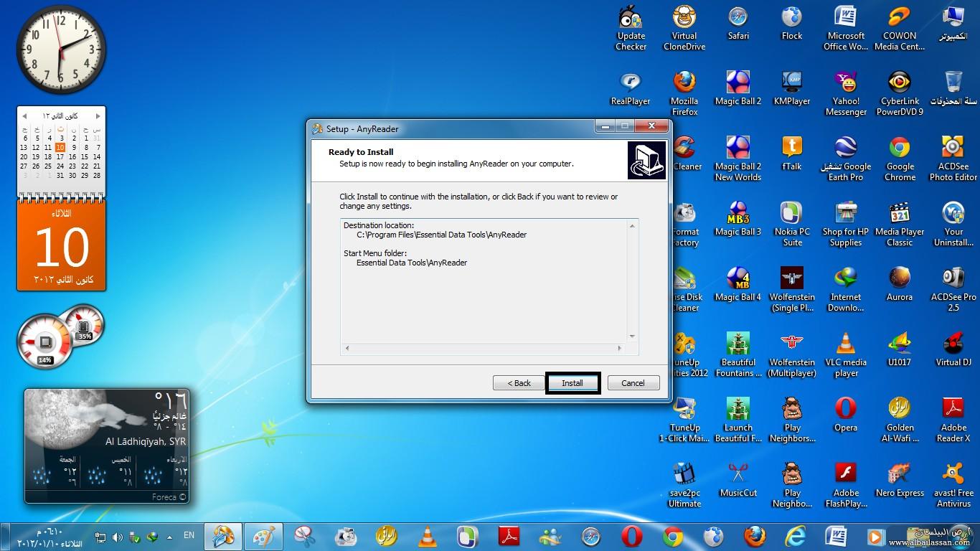Open Internet Explorer from the taskbar
Screen dimensions: 980x551
pyautogui.click(x=795, y=536)
